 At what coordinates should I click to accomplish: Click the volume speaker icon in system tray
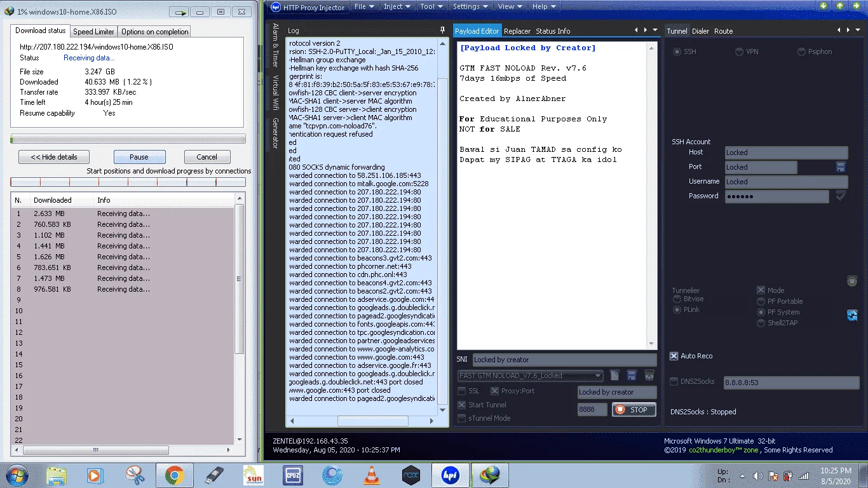[757, 476]
